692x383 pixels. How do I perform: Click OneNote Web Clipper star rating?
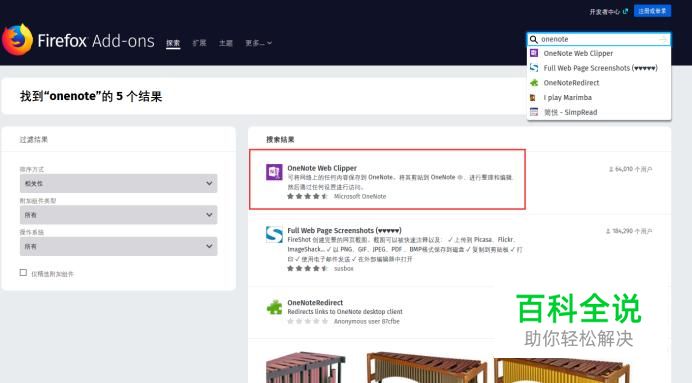(307, 196)
